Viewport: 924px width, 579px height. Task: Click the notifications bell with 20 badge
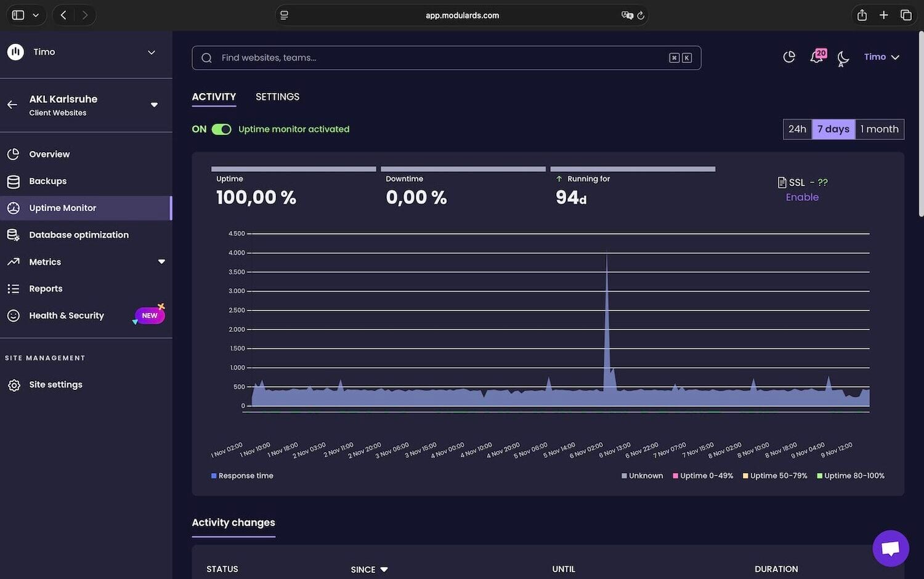pyautogui.click(x=816, y=57)
